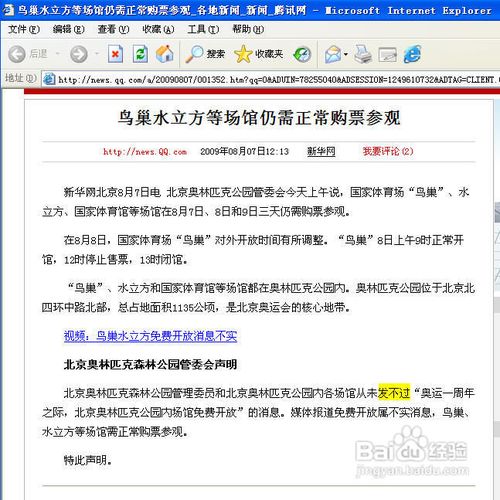Expand the Mail icon dropdown arrow

tap(346, 54)
